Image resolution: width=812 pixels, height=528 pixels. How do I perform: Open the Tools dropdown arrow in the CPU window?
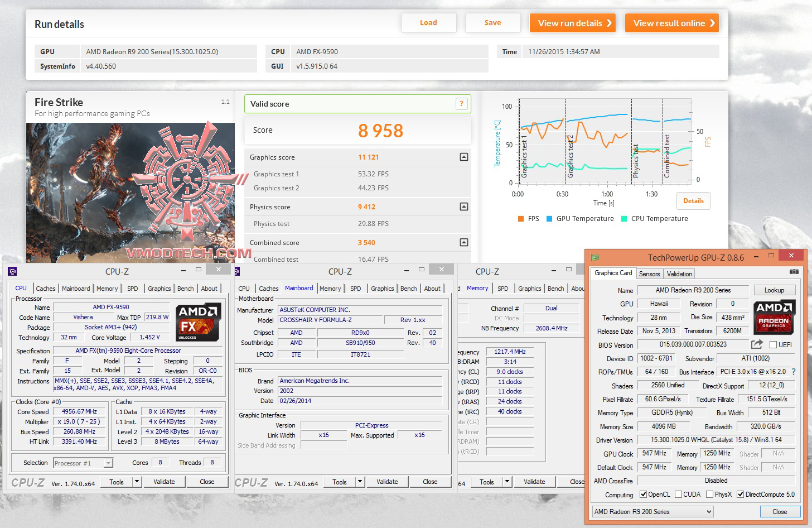(136, 482)
